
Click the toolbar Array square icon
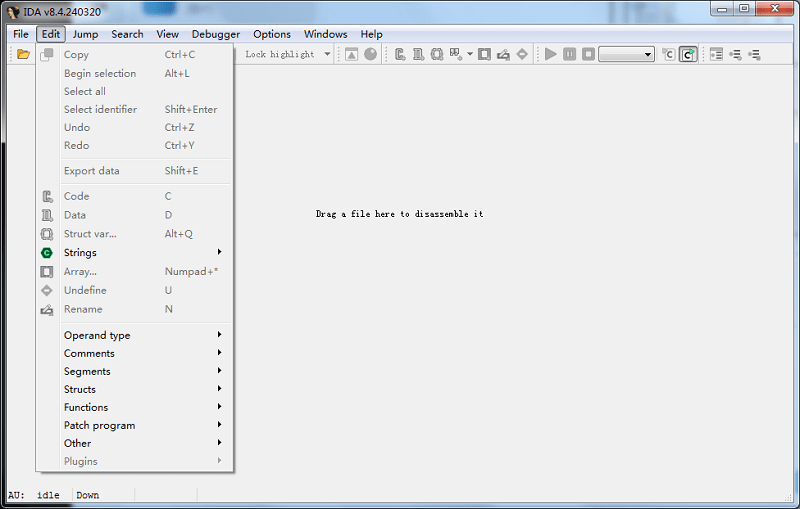coord(484,54)
